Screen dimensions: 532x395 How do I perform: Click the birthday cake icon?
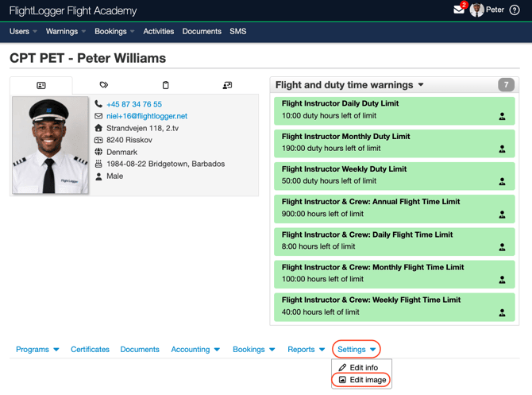pyautogui.click(x=98, y=164)
